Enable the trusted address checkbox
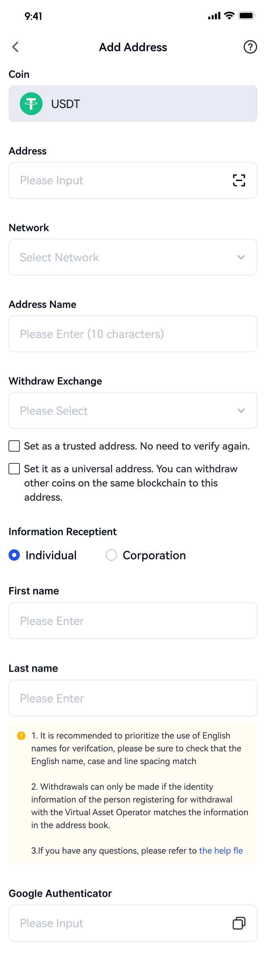The width and height of the screenshot is (266, 980). coord(15,446)
